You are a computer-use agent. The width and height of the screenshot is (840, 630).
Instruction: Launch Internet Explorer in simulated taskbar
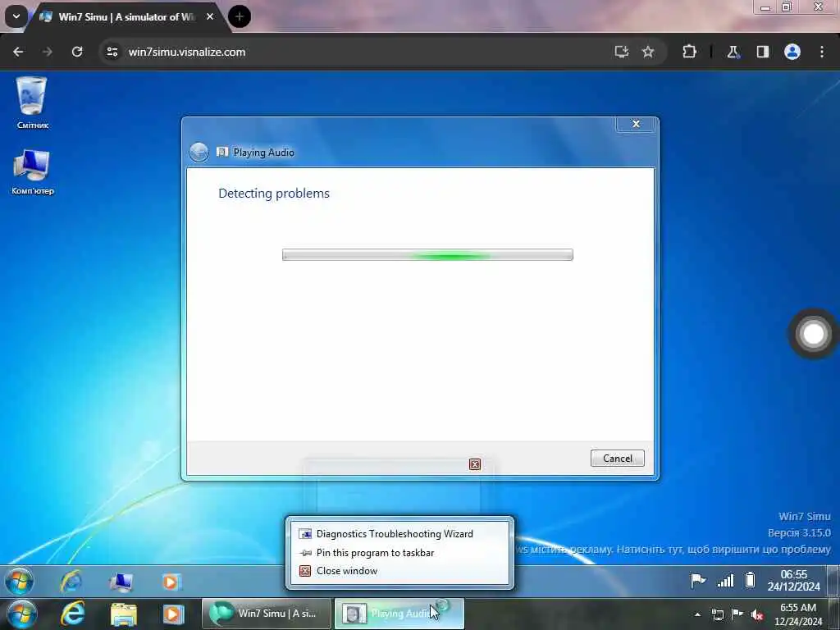point(71,582)
